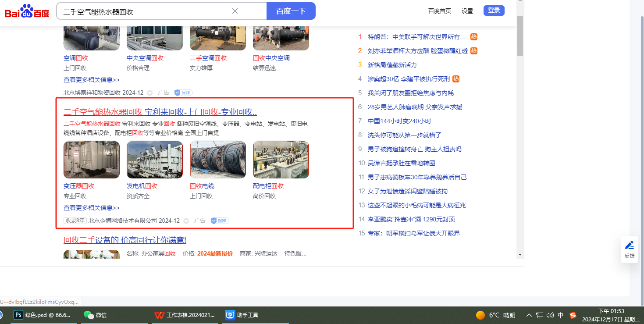Viewport: 644px width, 324px height.
Task: Expand the dropdown arrow beside 北京博泰祥和物资回收 2024-12
Action: pyautogui.click(x=150, y=93)
